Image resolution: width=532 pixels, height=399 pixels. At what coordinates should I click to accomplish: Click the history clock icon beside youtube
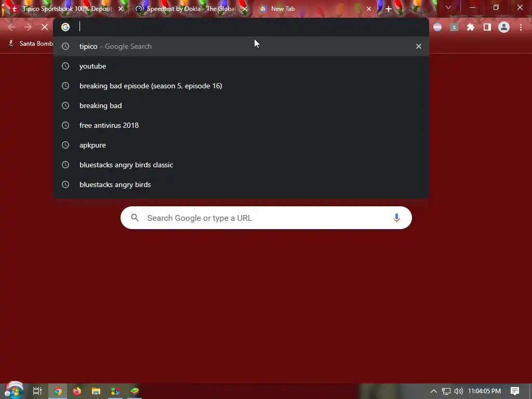click(x=65, y=66)
